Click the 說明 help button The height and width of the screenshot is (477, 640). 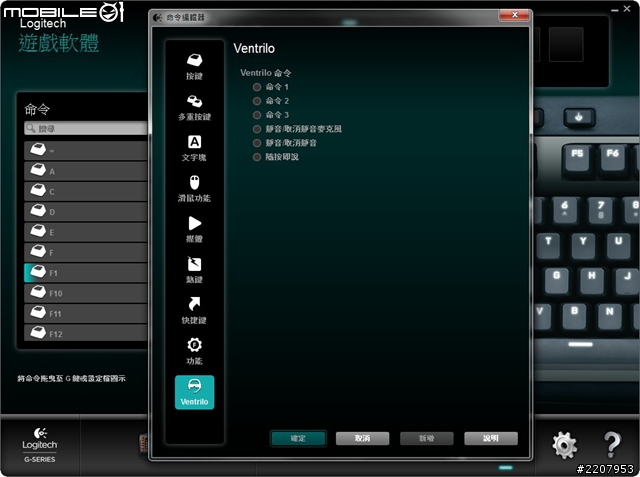point(491,439)
